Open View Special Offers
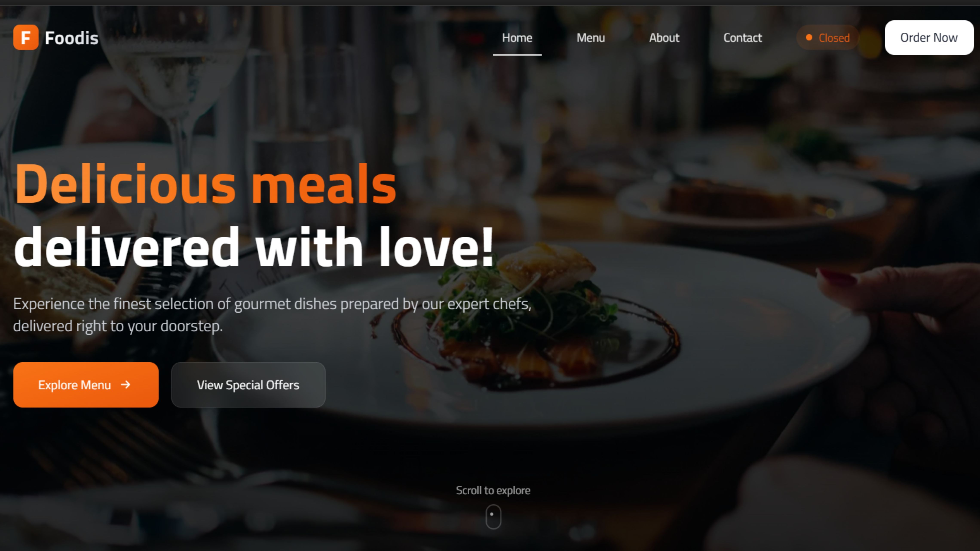 248,385
